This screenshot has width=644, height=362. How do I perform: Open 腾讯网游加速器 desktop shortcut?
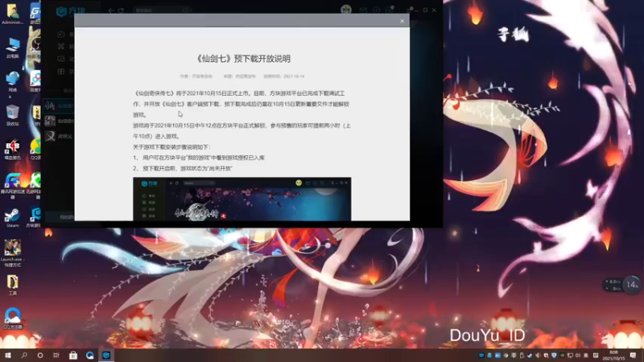(12, 186)
